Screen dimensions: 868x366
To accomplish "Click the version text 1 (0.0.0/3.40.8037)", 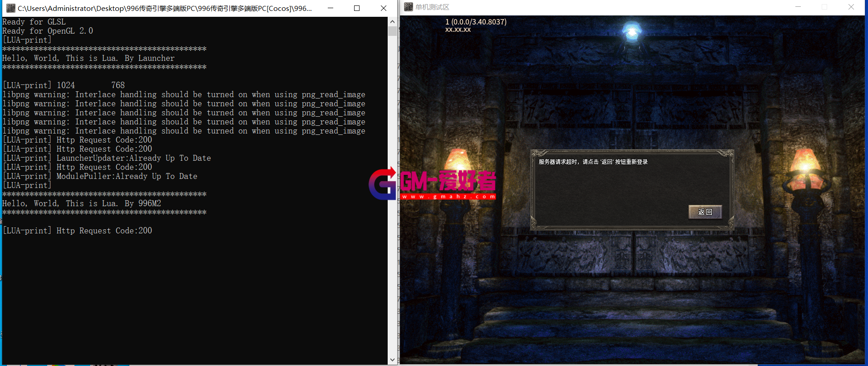I will [x=476, y=22].
